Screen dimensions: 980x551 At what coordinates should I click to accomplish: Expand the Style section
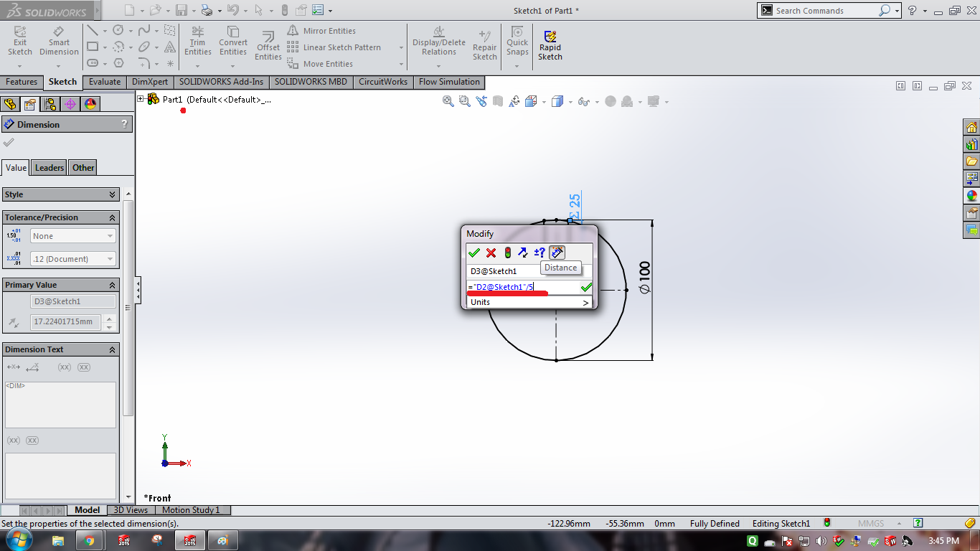(113, 194)
